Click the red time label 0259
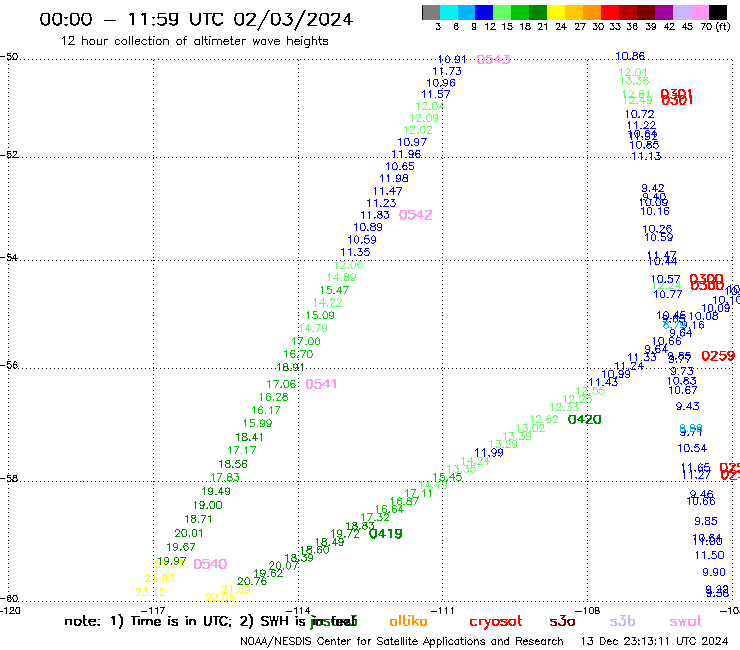Viewport: 740px width, 650px height. [x=718, y=356]
